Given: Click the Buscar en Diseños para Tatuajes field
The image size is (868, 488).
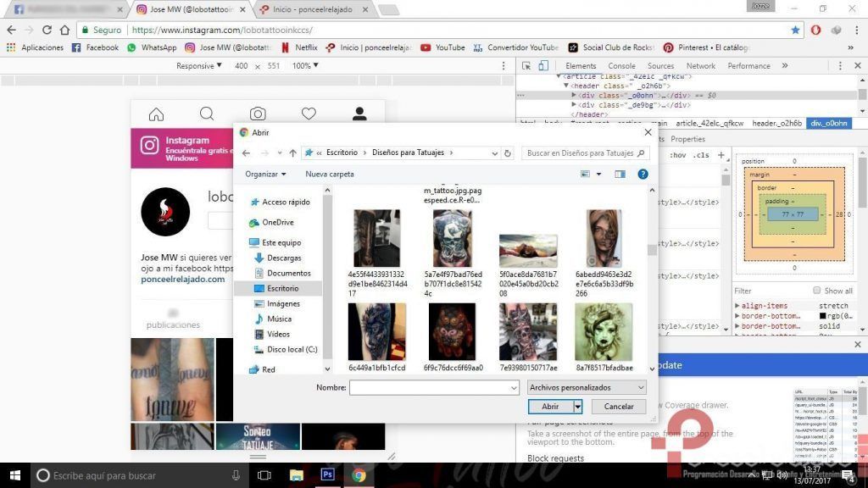Looking at the screenshot, I should coord(586,153).
